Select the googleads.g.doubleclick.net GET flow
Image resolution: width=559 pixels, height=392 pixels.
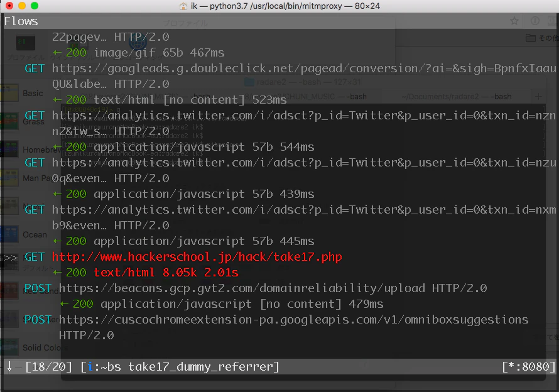(290, 76)
